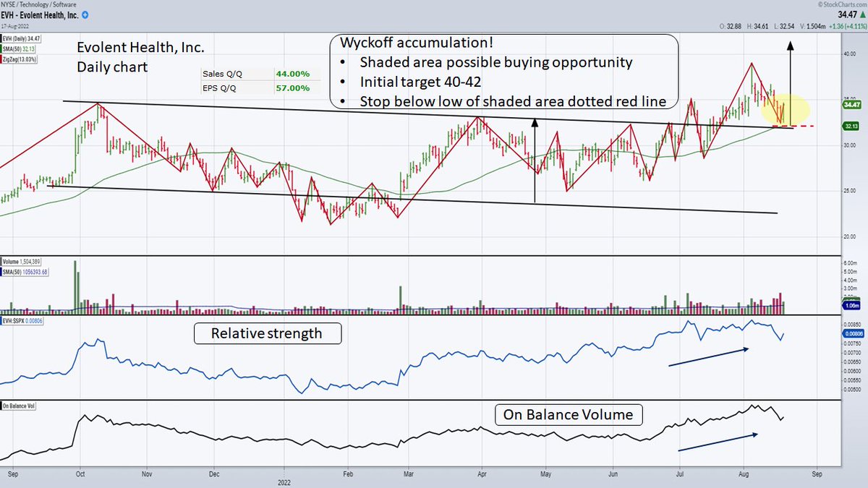Click the 40.00 price axis label
This screenshot has width=868, height=488.
[850, 53]
